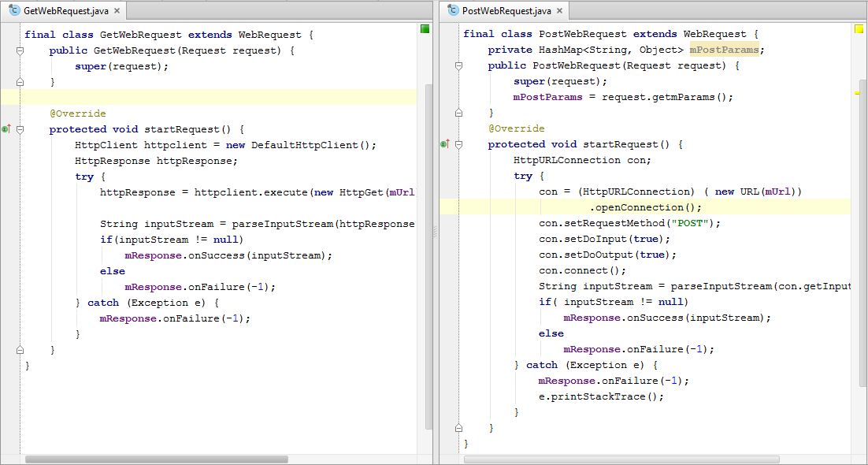This screenshot has width=868, height=465.
Task: Click fold end marker below super(request) in GetWebRequest
Action: pyautogui.click(x=20, y=82)
